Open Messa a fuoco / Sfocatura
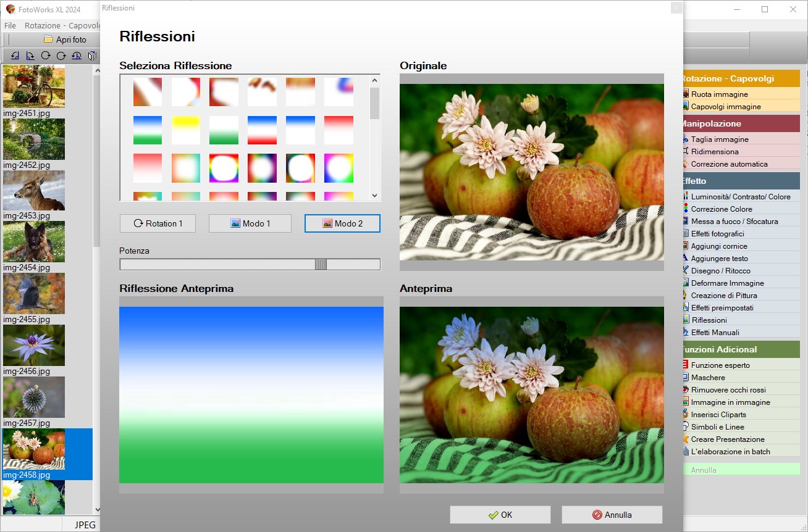This screenshot has height=532, width=808. 740,221
